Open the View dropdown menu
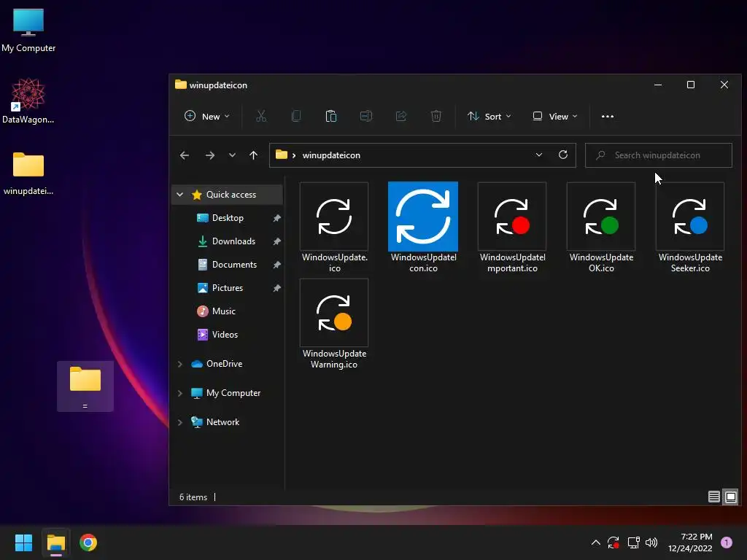 tap(555, 116)
